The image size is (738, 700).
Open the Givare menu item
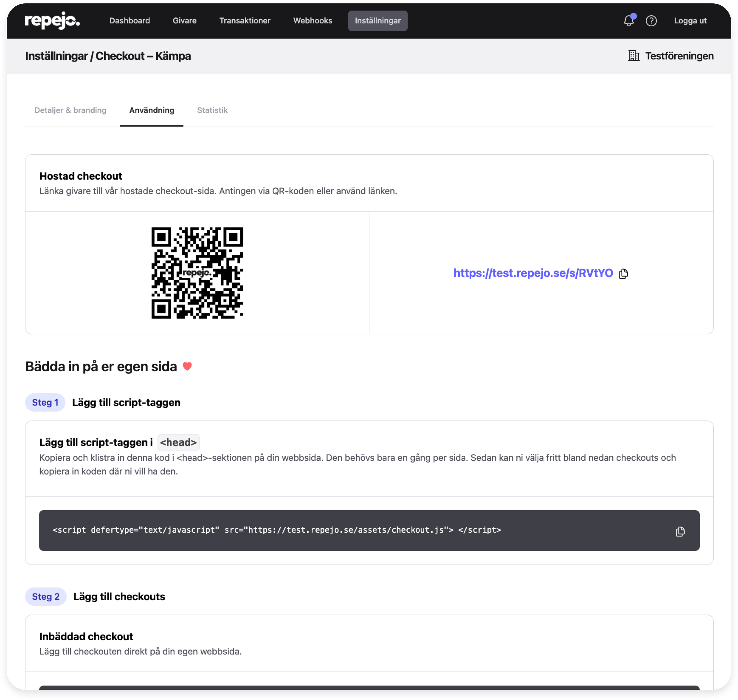(185, 21)
